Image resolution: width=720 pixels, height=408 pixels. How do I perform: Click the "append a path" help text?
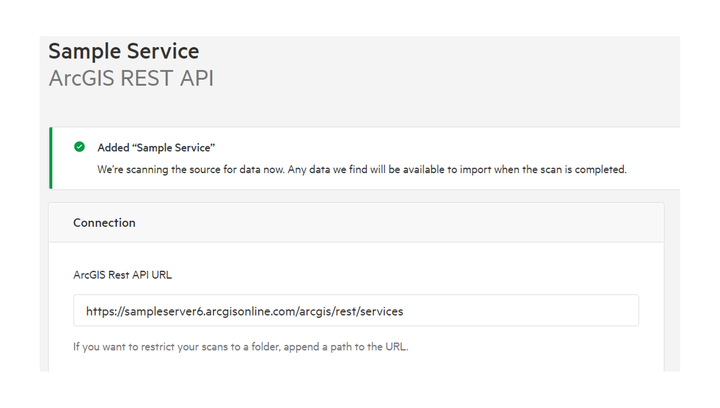click(340, 348)
